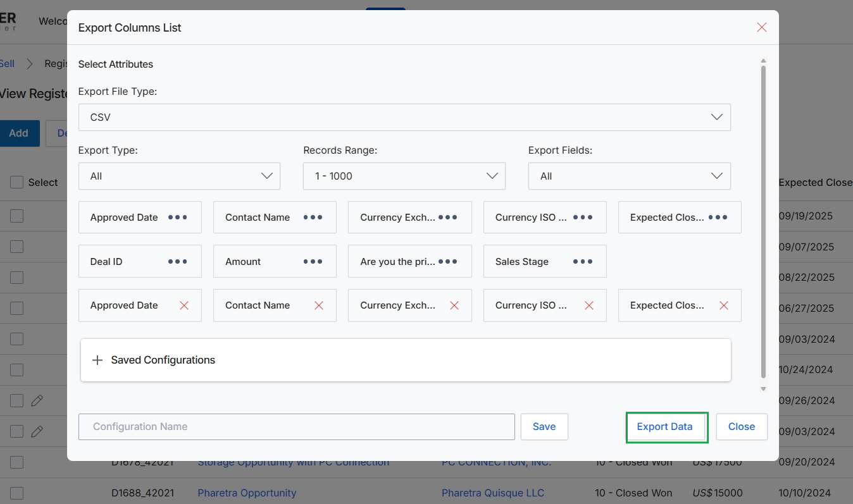Open Pharetra Opportunity link
This screenshot has height=504, width=853.
(247, 493)
